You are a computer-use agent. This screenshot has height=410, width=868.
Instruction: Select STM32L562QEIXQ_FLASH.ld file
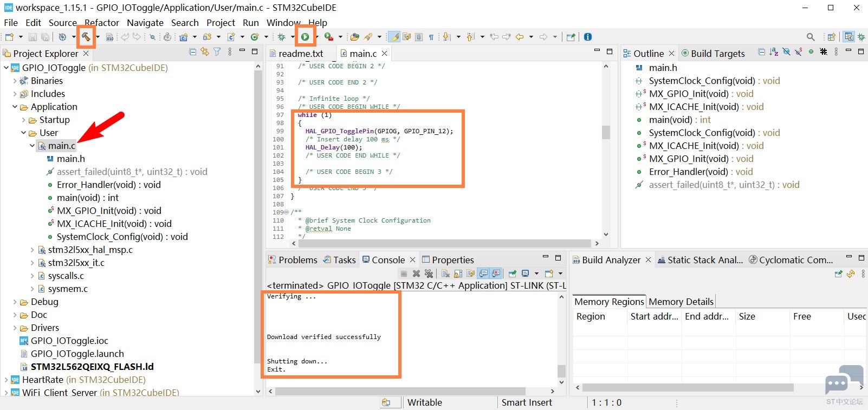click(x=92, y=367)
